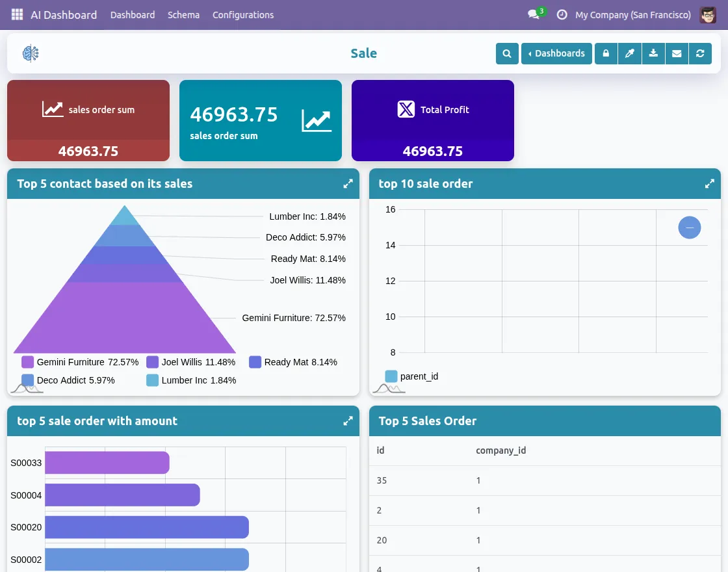Email the dashboard via the envelope icon
Image resolution: width=728 pixels, height=572 pixels.
pos(677,53)
